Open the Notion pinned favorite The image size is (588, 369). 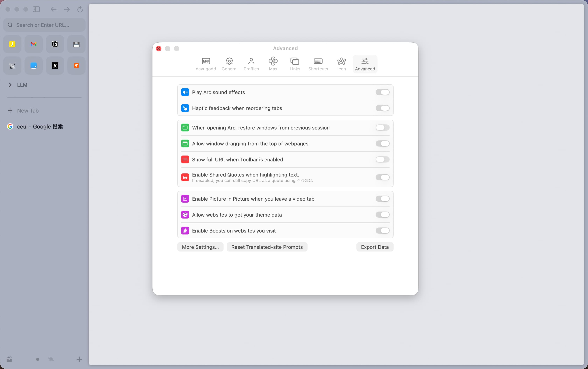pyautogui.click(x=55, y=44)
